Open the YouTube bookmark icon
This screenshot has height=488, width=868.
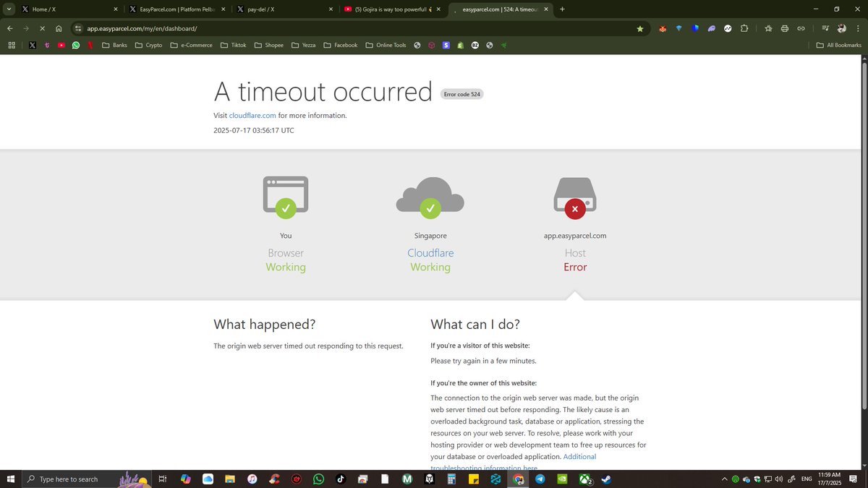[61, 45]
